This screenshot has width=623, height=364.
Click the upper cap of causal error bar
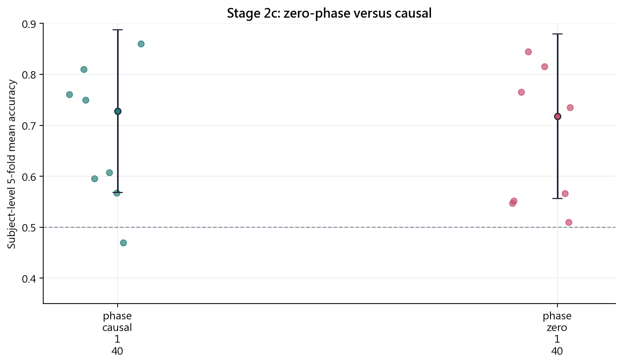click(x=118, y=30)
